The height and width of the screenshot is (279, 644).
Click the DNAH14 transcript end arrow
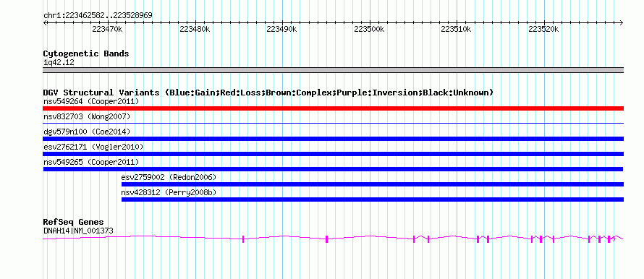[614, 239]
